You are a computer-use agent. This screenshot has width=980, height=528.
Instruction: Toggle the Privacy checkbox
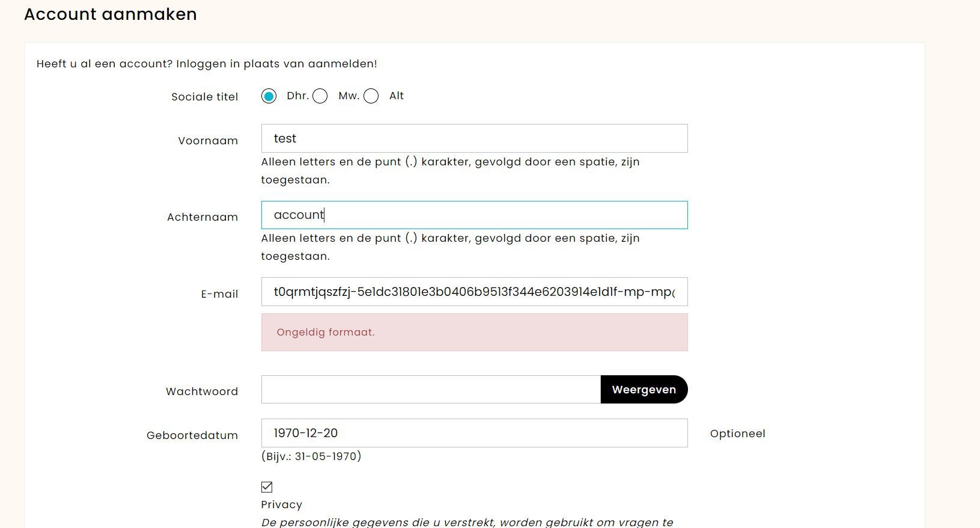[x=267, y=487]
